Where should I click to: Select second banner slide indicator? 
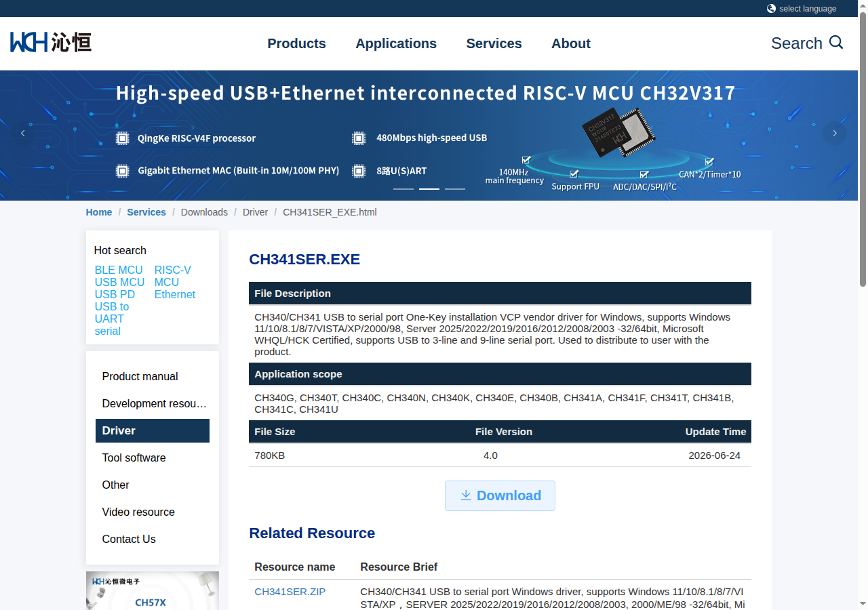point(429,188)
